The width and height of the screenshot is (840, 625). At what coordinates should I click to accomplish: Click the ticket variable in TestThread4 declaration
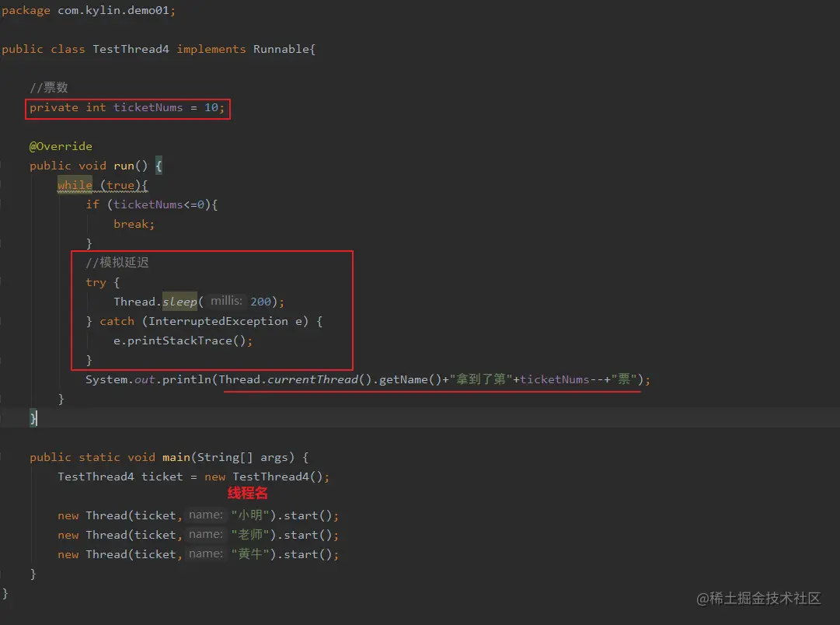pyautogui.click(x=162, y=477)
